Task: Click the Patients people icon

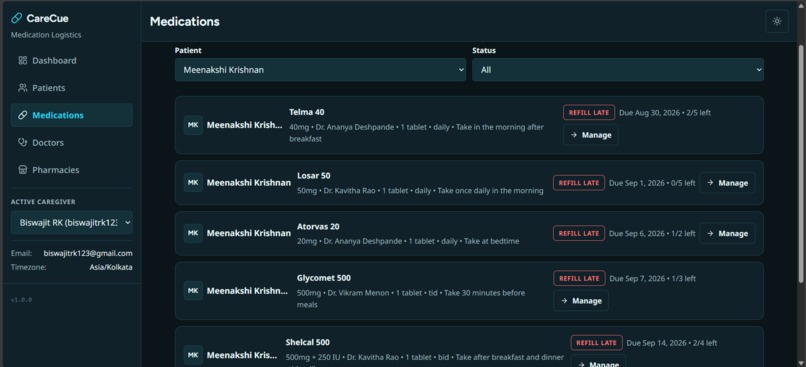Action: tap(23, 88)
